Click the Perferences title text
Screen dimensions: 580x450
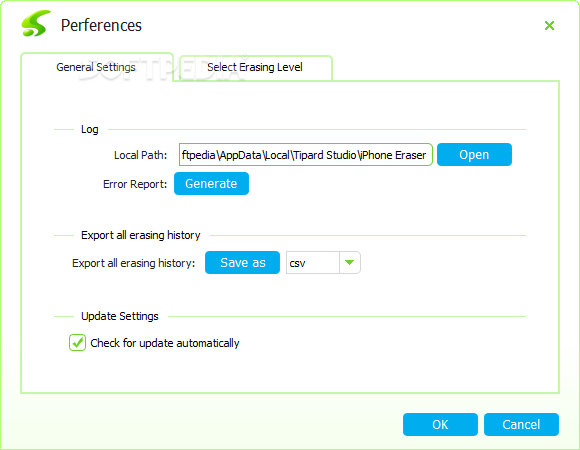coord(101,26)
